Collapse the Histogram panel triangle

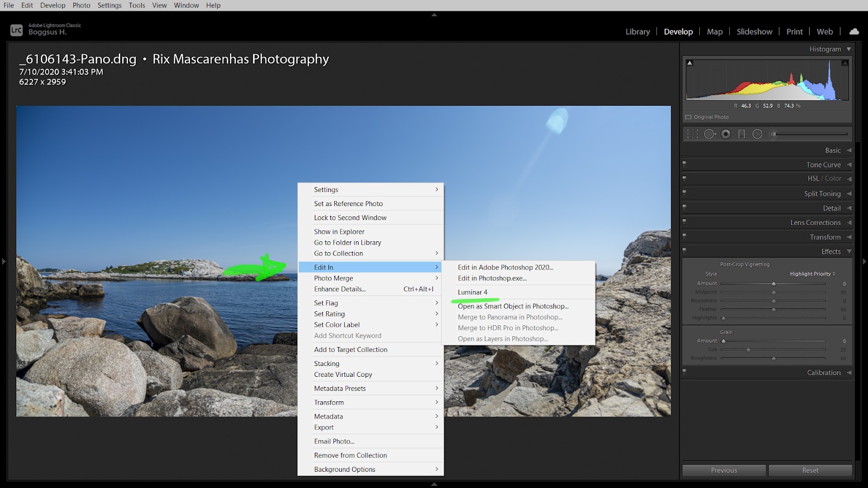(849, 49)
